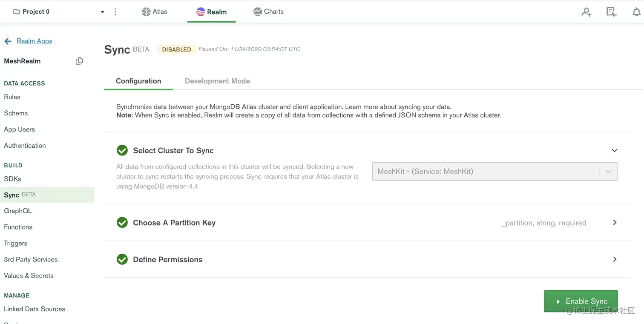Click the Realm logo icon
The image size is (644, 324).
201,12
